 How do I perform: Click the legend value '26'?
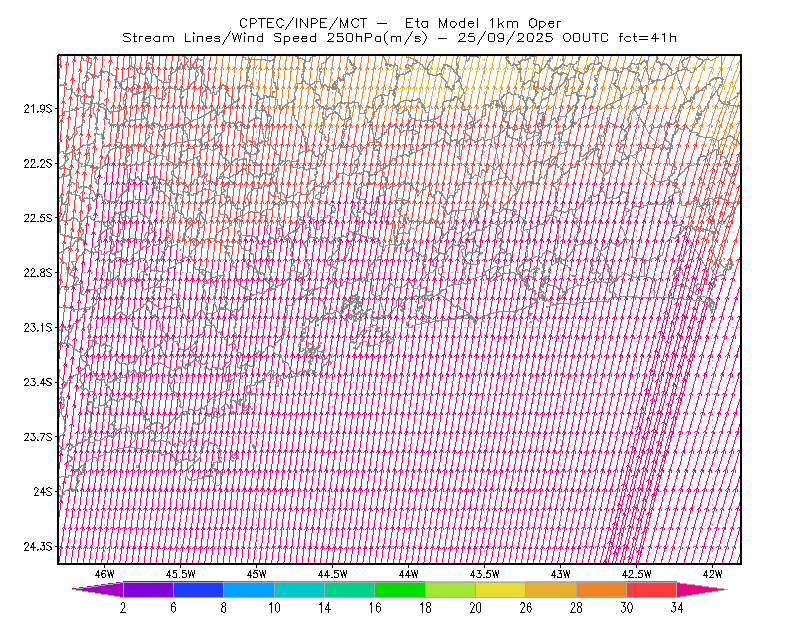click(526, 608)
